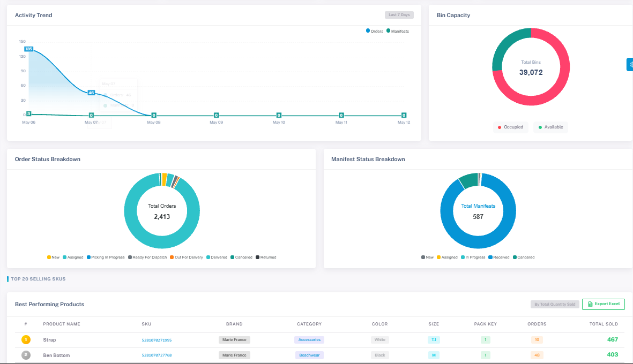
Task: Sort by the CATEGORY column header
Action: tap(309, 324)
